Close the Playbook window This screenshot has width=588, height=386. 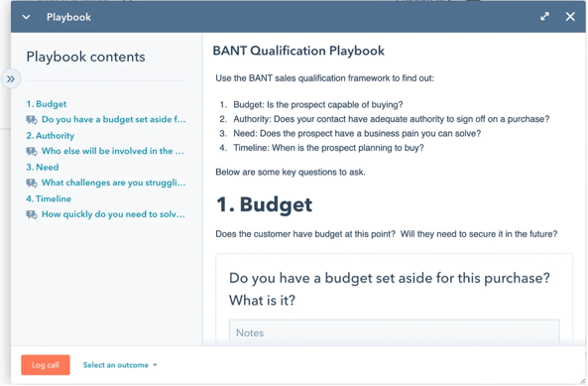570,17
